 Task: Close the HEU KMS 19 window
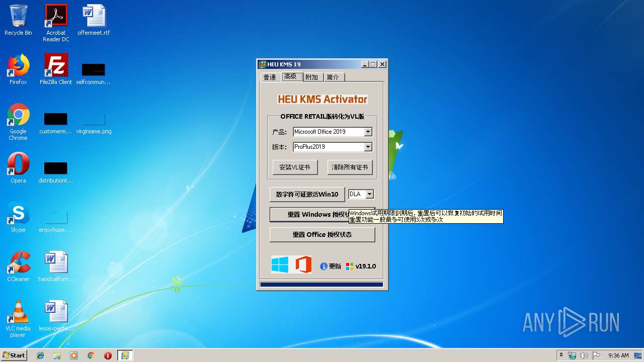pyautogui.click(x=382, y=64)
